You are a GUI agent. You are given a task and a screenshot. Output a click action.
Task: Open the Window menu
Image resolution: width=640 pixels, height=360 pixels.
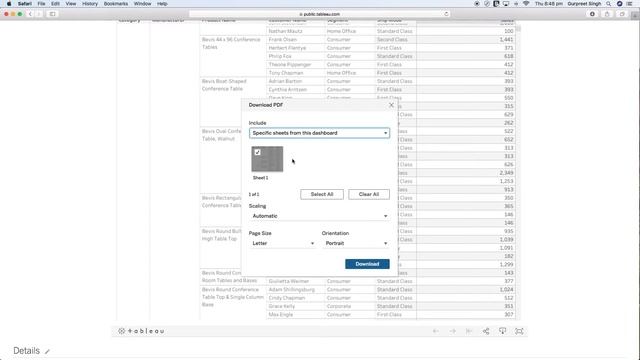(x=142, y=4)
